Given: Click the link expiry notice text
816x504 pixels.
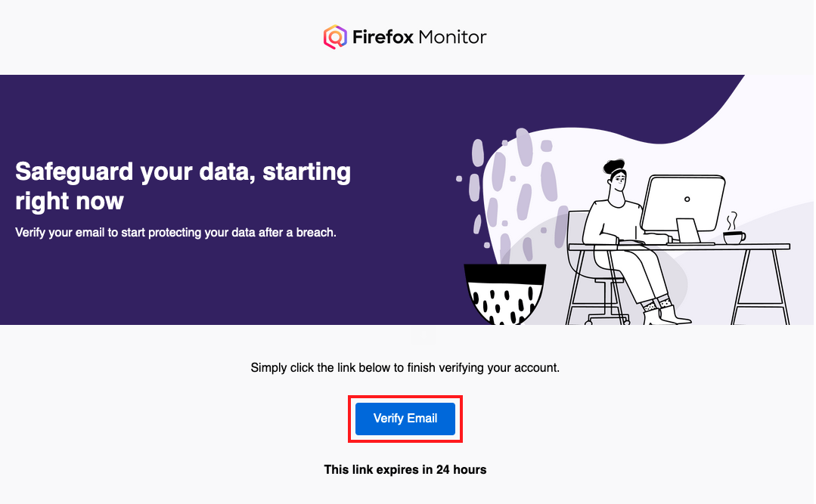Looking at the screenshot, I should (x=405, y=469).
